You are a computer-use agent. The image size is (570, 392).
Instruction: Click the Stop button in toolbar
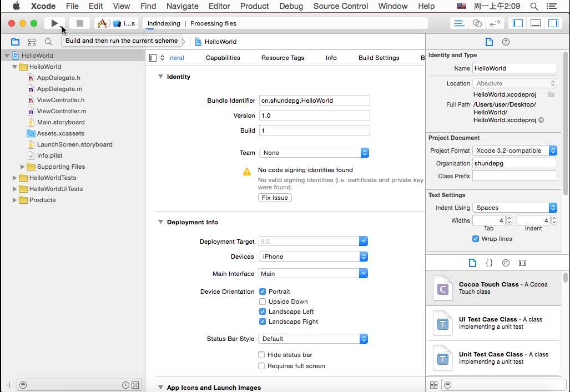pyautogui.click(x=80, y=23)
